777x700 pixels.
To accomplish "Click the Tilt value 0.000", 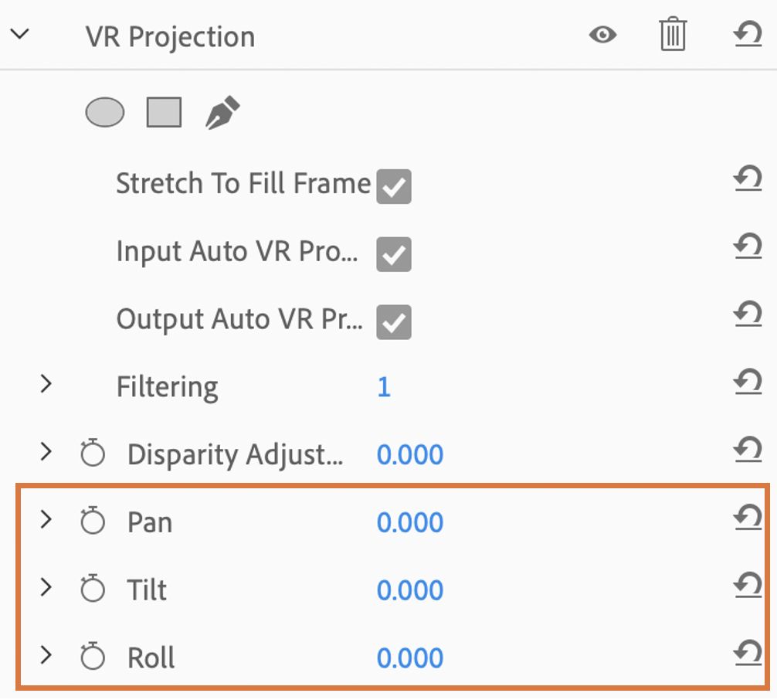I will click(409, 591).
